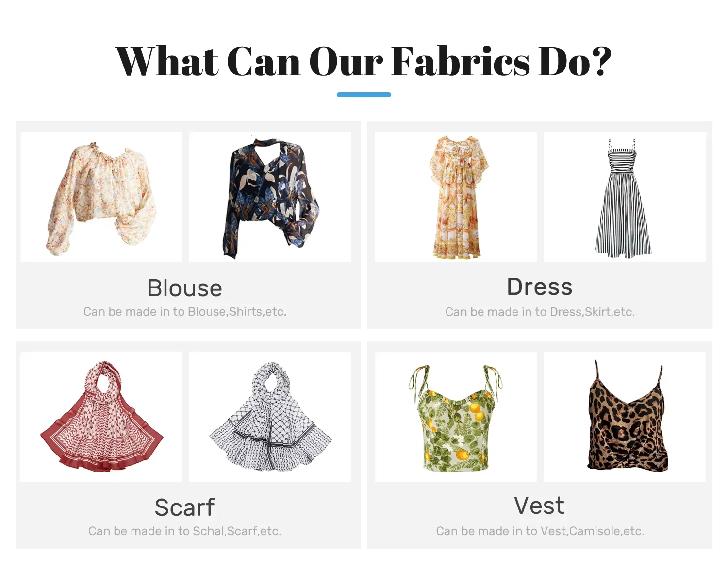Click the leopard print vest image
Image resolution: width=728 pixels, height=573 pixels.
(x=625, y=417)
